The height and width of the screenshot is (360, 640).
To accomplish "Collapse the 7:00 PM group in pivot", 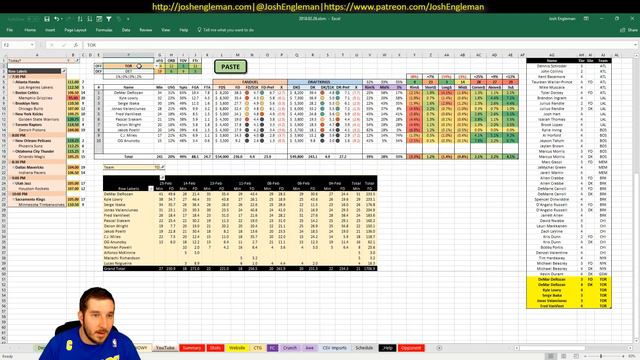I will click(9, 76).
